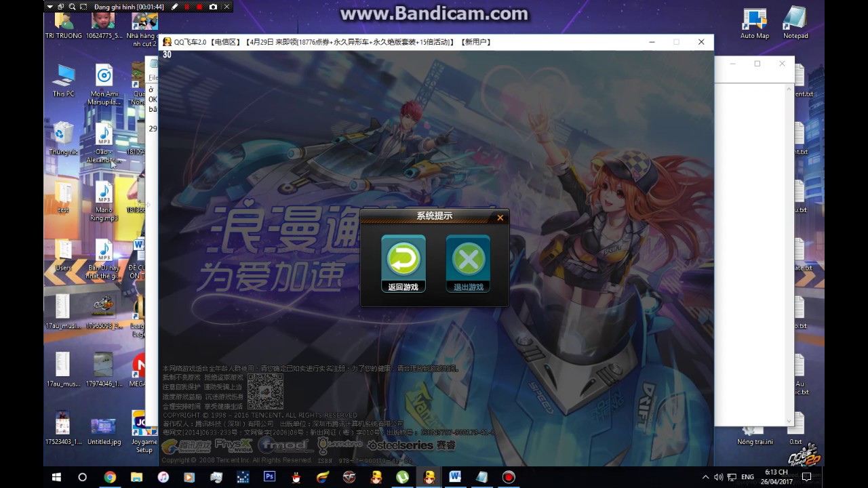Select Auto Map desktop icon
This screenshot has height=488, width=868.
point(754,23)
